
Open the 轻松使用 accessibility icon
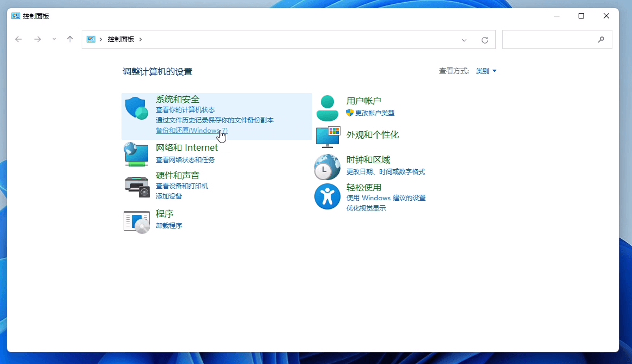click(327, 196)
